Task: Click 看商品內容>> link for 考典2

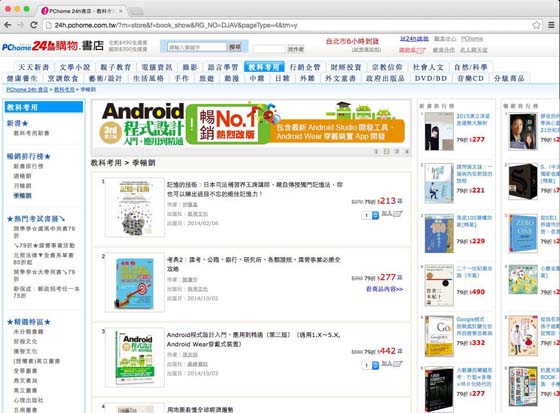Action: coord(384,289)
